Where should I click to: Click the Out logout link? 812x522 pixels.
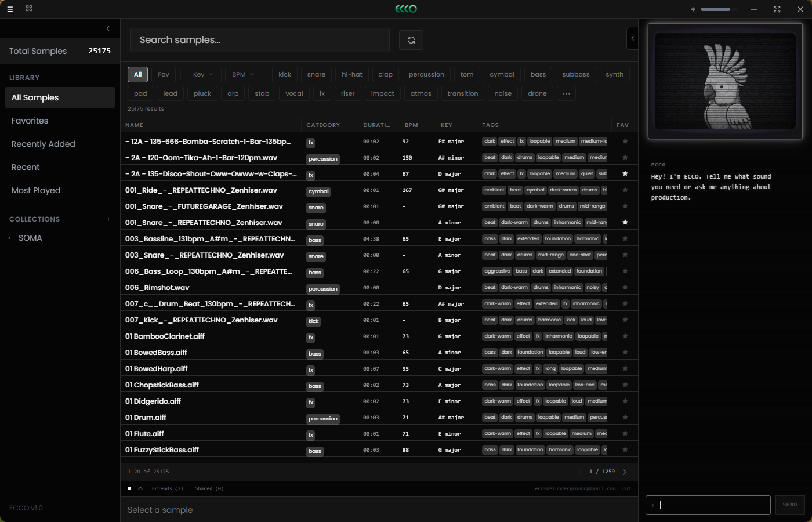[x=626, y=488]
